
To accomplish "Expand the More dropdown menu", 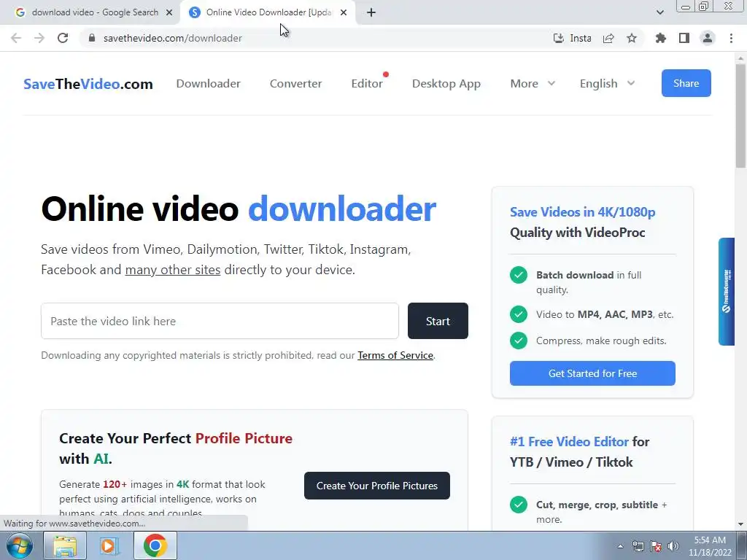I will click(533, 83).
